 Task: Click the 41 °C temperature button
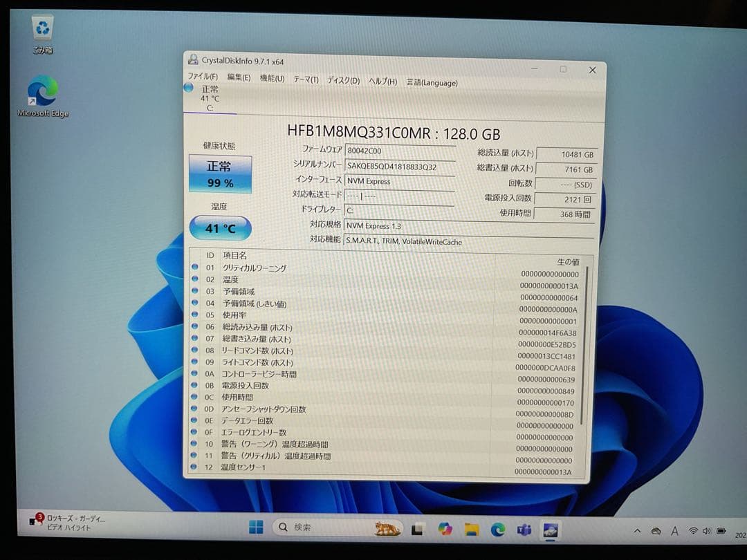pos(220,228)
